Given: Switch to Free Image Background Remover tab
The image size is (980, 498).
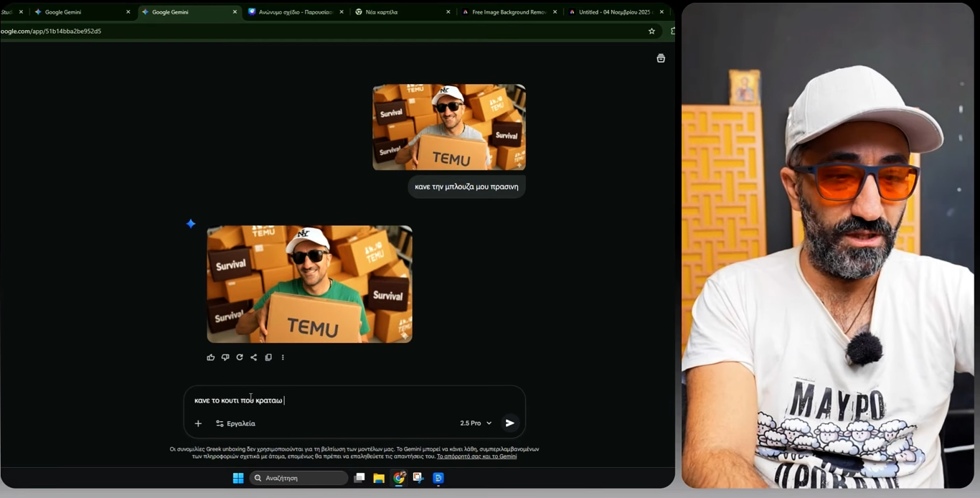Looking at the screenshot, I should (x=508, y=12).
